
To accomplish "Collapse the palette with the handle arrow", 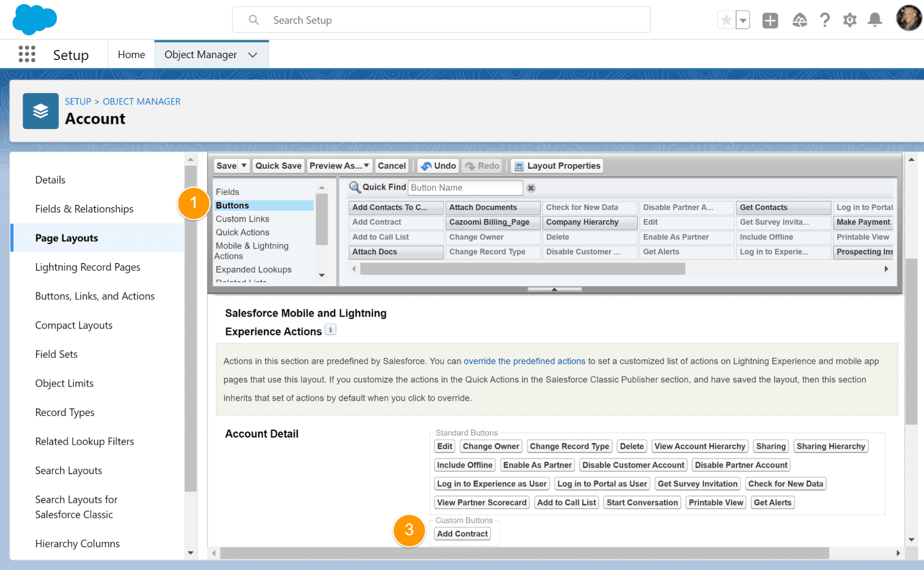I will tap(554, 289).
